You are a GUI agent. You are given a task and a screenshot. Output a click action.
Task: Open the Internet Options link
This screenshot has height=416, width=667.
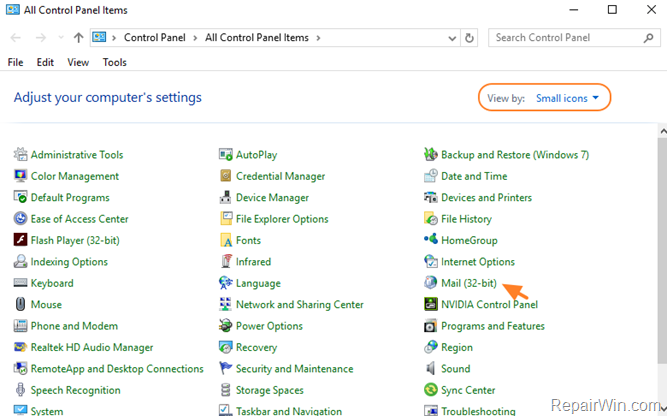[478, 262]
